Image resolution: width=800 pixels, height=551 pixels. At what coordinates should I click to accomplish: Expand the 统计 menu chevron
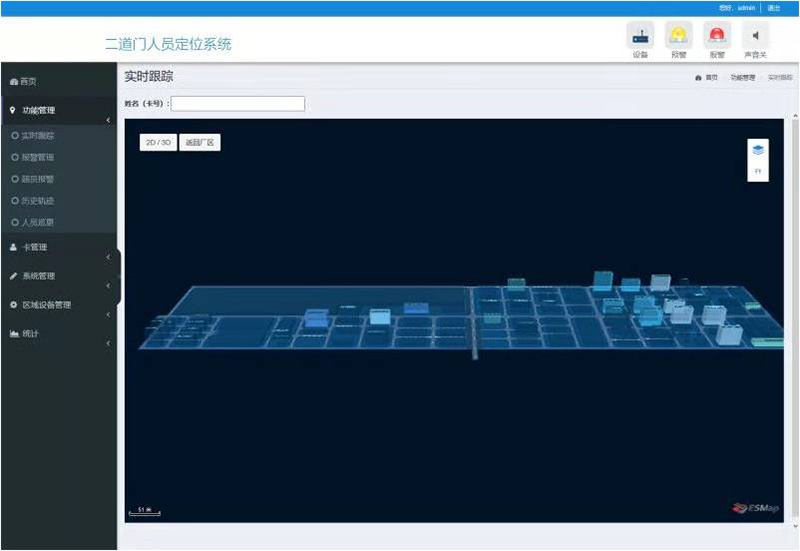pos(108,343)
